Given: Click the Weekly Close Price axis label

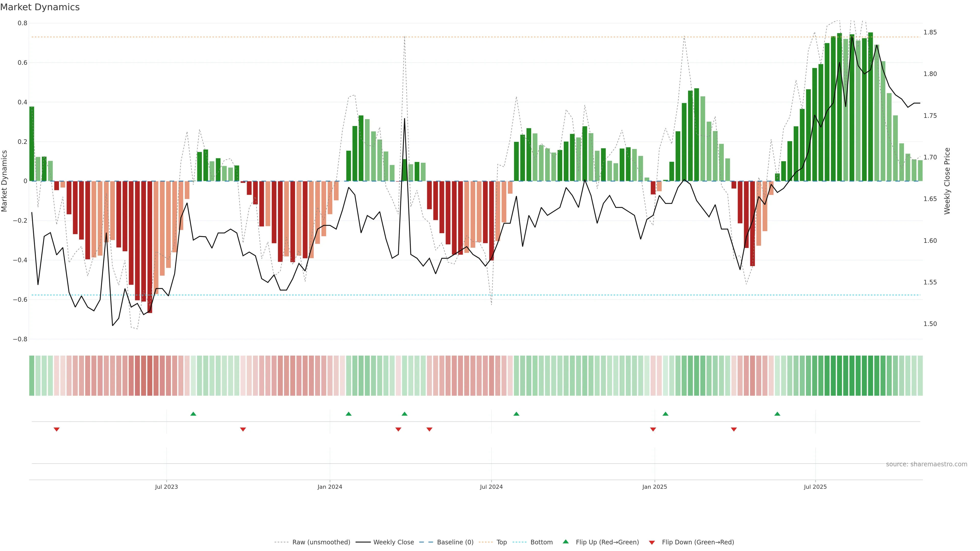Looking at the screenshot, I should pyautogui.click(x=947, y=181).
